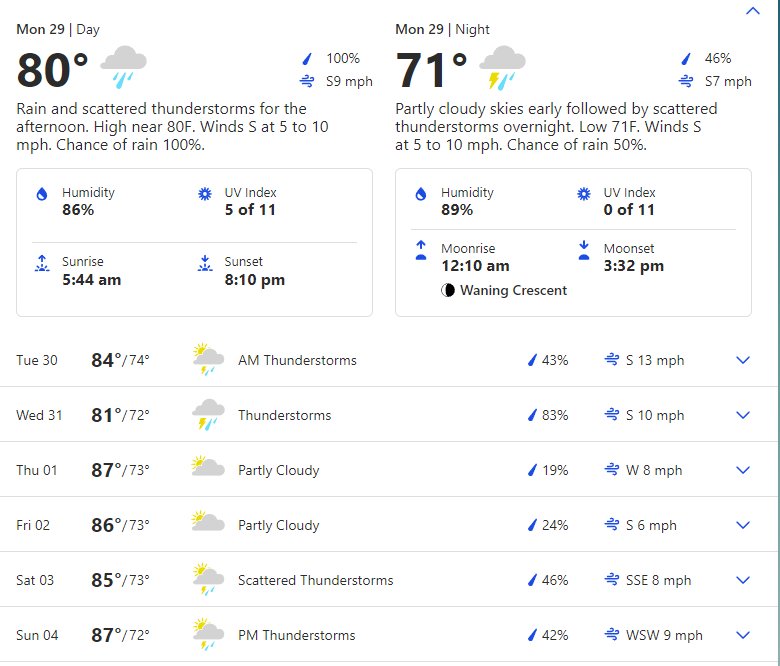Viewport: 780px width, 666px height.
Task: Click the daytime rain cloud icon
Action: pos(123,67)
